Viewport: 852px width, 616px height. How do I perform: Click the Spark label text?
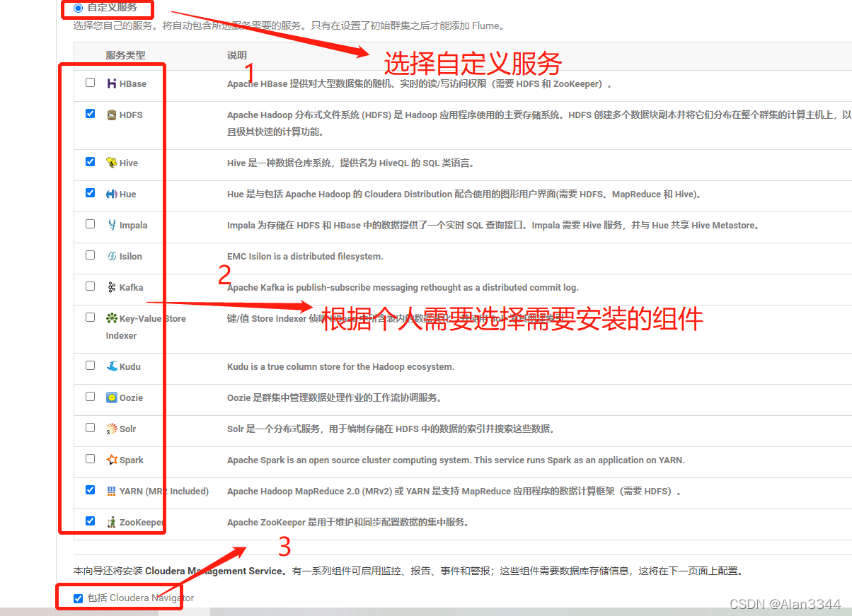[x=132, y=460]
